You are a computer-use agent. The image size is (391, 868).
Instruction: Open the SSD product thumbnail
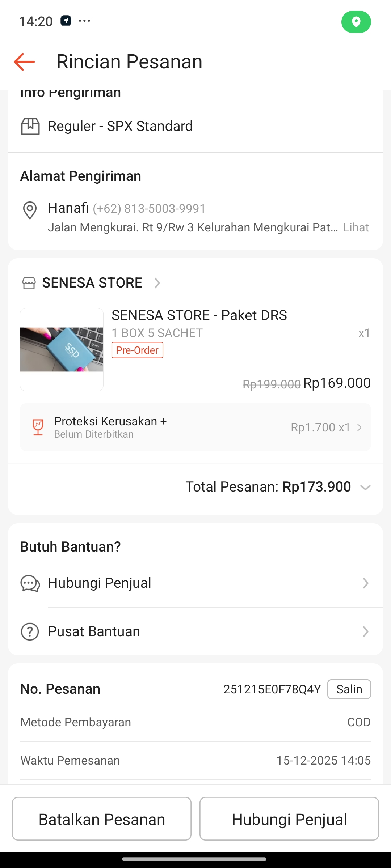click(62, 349)
